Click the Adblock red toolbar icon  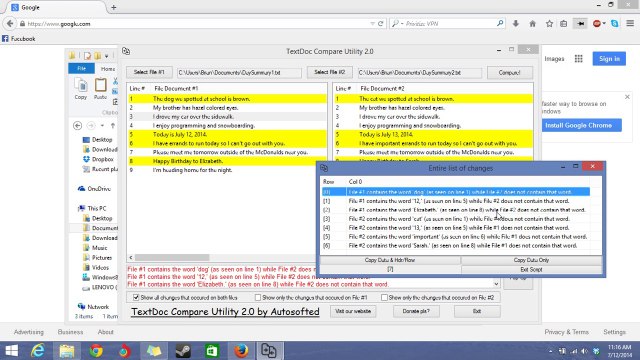point(597,24)
